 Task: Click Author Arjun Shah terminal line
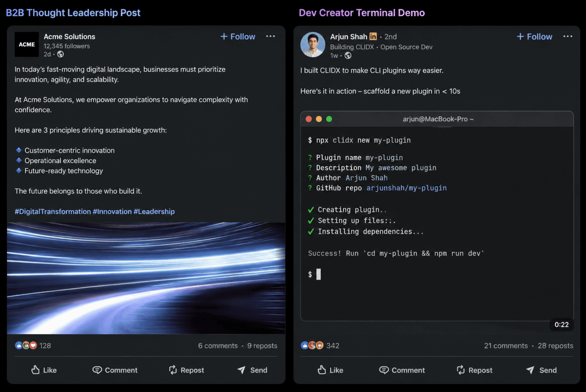pos(347,178)
